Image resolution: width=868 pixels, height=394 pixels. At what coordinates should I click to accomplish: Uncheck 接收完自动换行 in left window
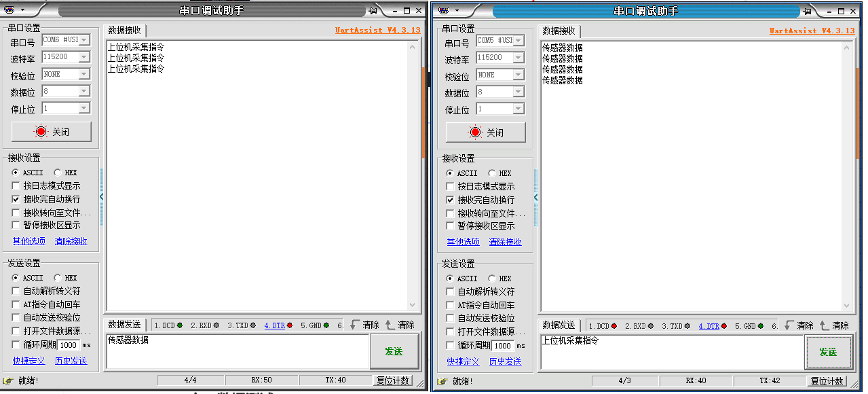click(16, 199)
